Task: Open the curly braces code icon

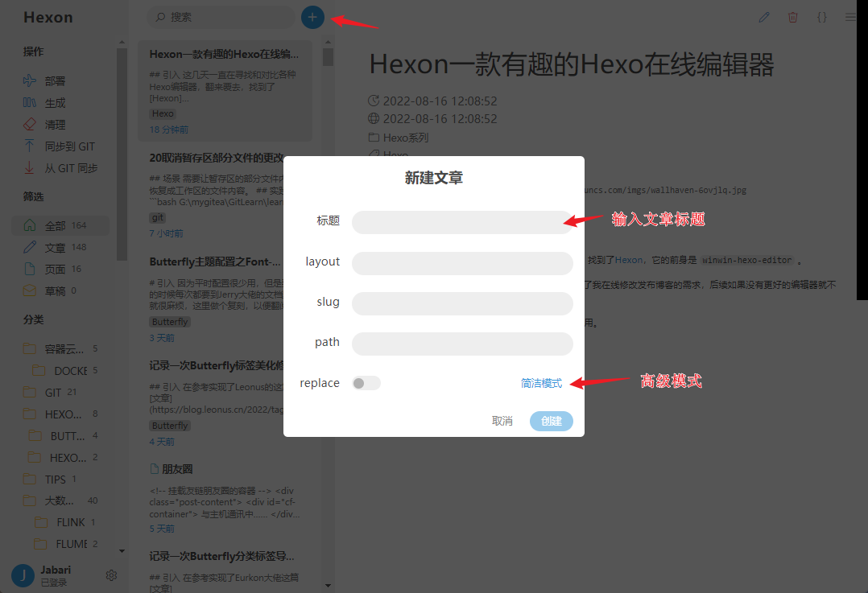Action: click(x=822, y=17)
